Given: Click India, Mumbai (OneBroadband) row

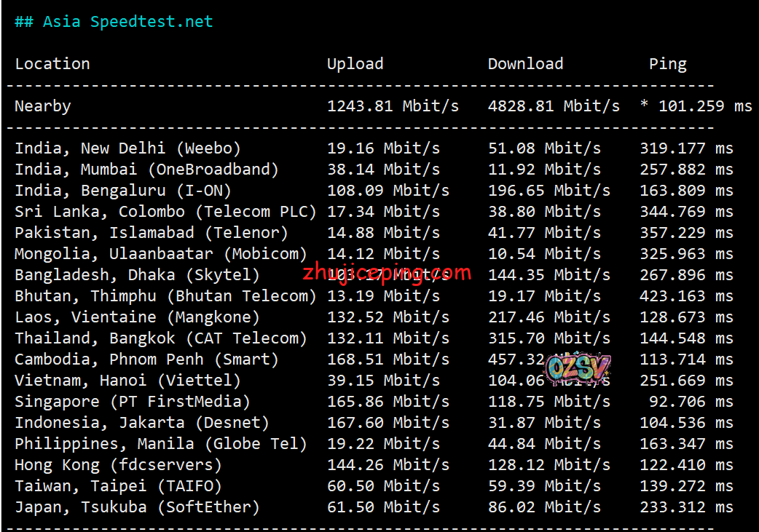Looking at the screenshot, I should click(146, 170).
